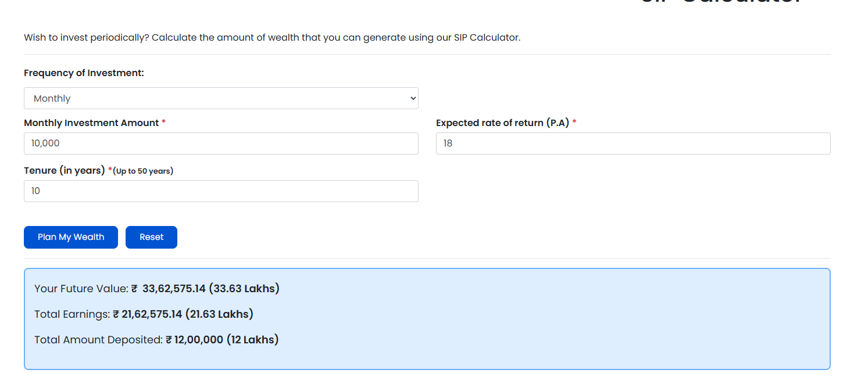Hit the Reset button
This screenshot has width=868, height=384.
click(x=151, y=237)
